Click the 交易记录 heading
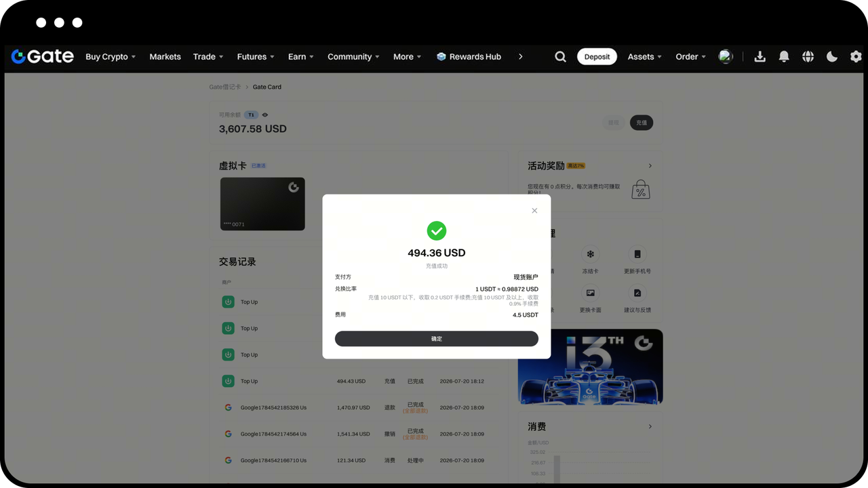Image resolution: width=868 pixels, height=488 pixels. pyautogui.click(x=237, y=262)
